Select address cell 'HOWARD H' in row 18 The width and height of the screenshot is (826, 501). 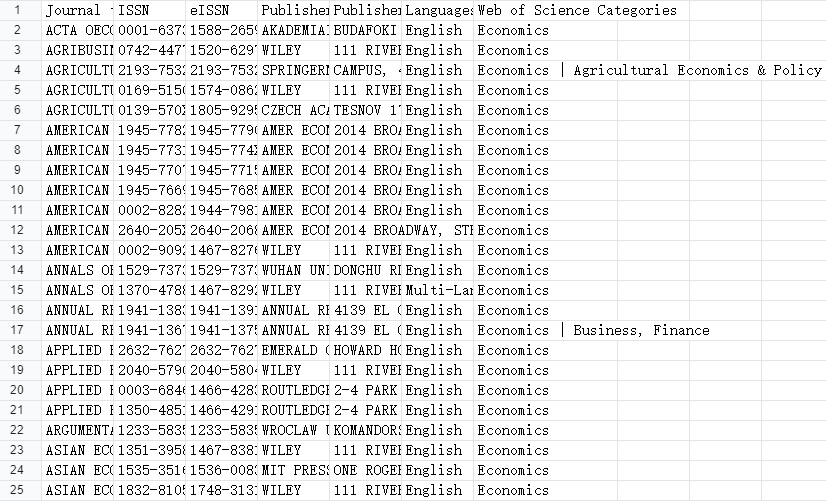366,350
